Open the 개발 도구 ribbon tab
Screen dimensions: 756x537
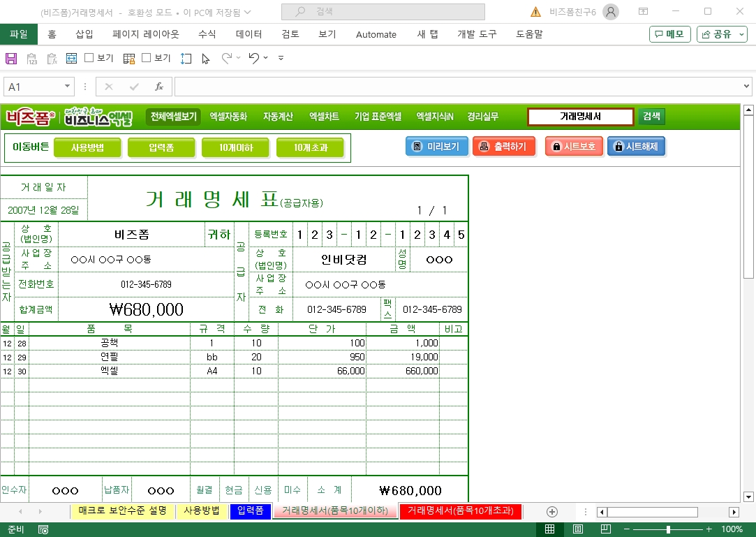(x=477, y=34)
